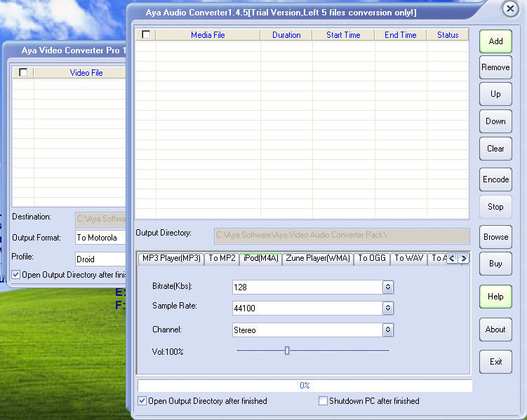Open Output Format dropdown in Video Converter
The width and height of the screenshot is (527, 420).
coord(101,238)
